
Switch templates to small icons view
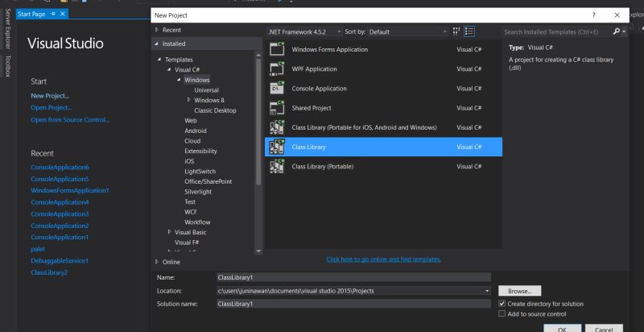click(456, 31)
